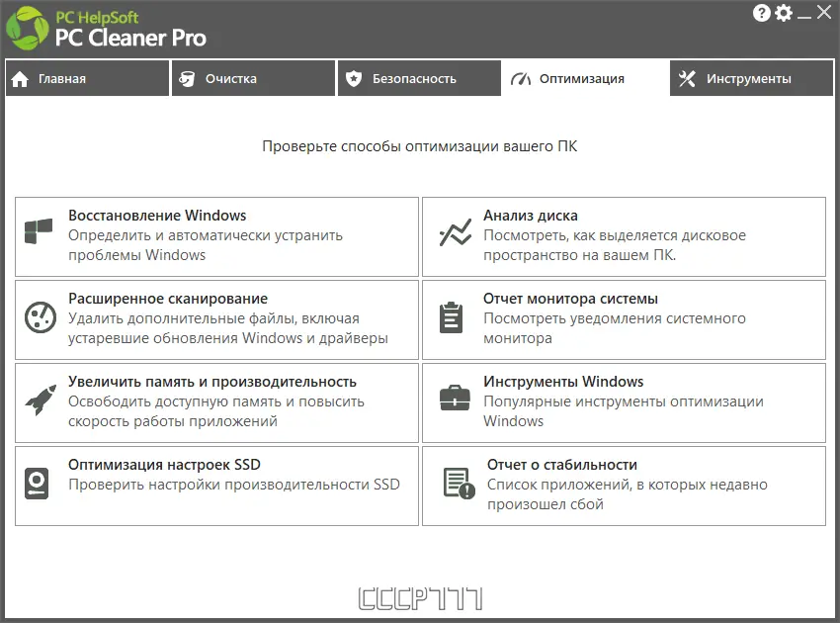Open Инструменты Windows title
This screenshot has height=623, width=840.
[x=563, y=382]
